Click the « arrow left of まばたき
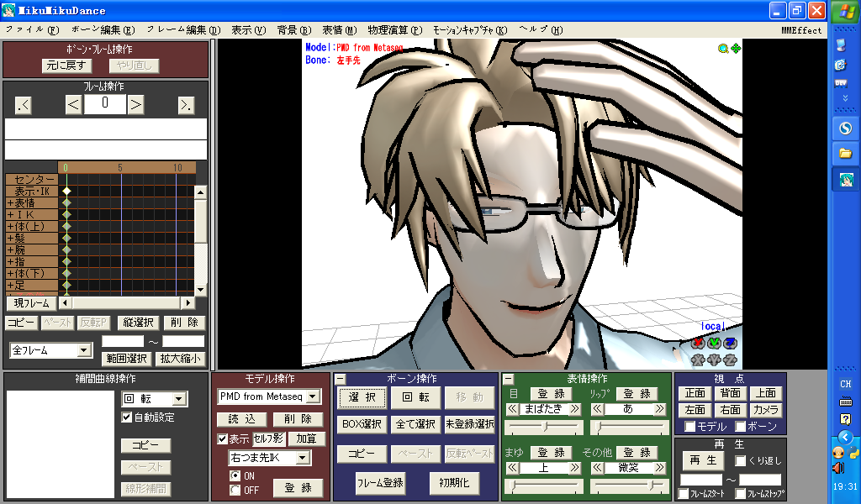This screenshot has height=504, width=861. [512, 409]
